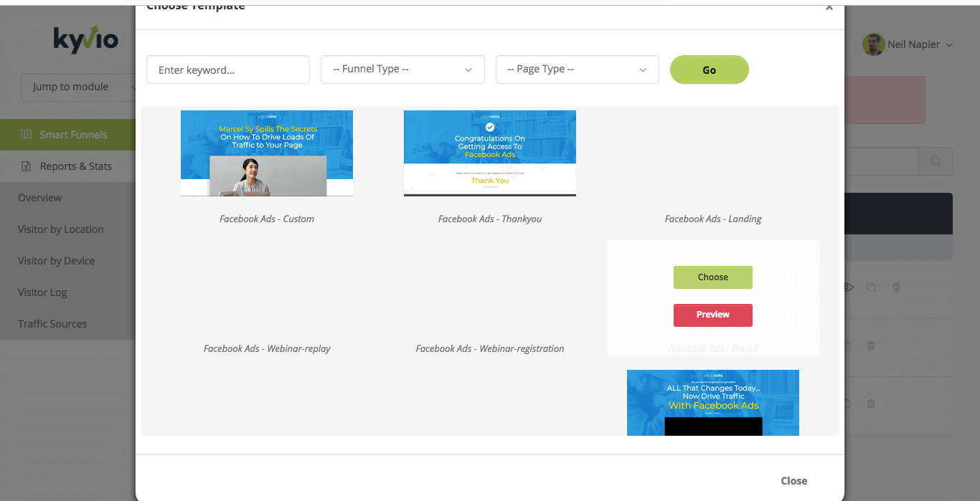Image resolution: width=980 pixels, height=501 pixels.
Task: Click the red Preview button
Action: tap(713, 315)
